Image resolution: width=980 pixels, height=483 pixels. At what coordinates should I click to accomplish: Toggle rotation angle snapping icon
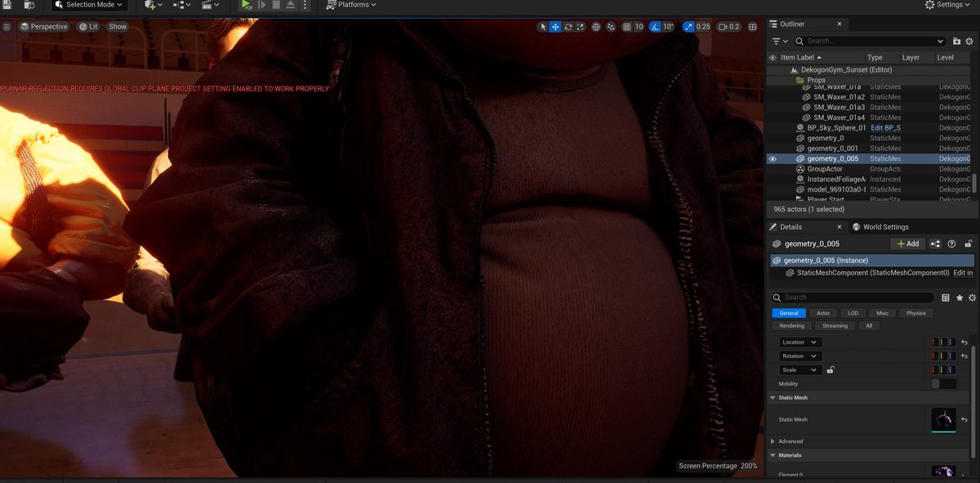click(655, 27)
